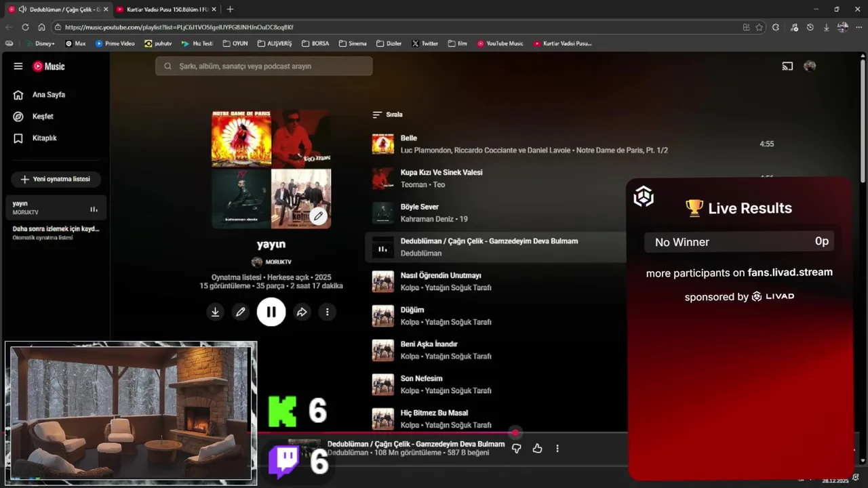Open the browser downloads icon
This screenshot has height=488, width=868.
(827, 27)
